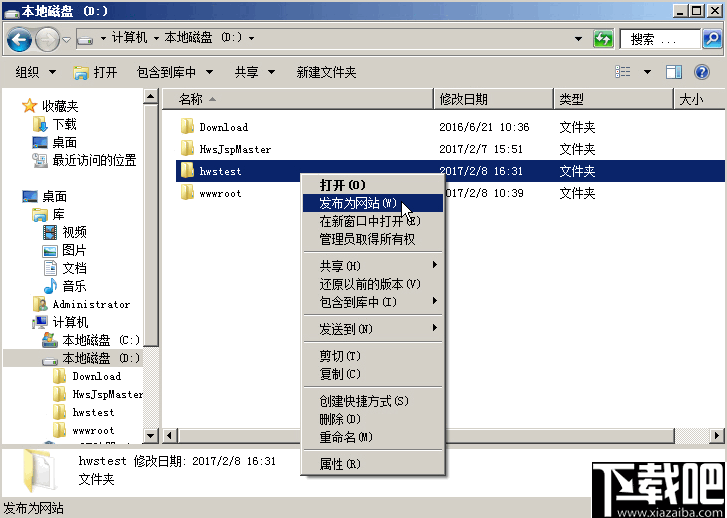
Task: Click the 打开 toolbar button
Action: 96,72
